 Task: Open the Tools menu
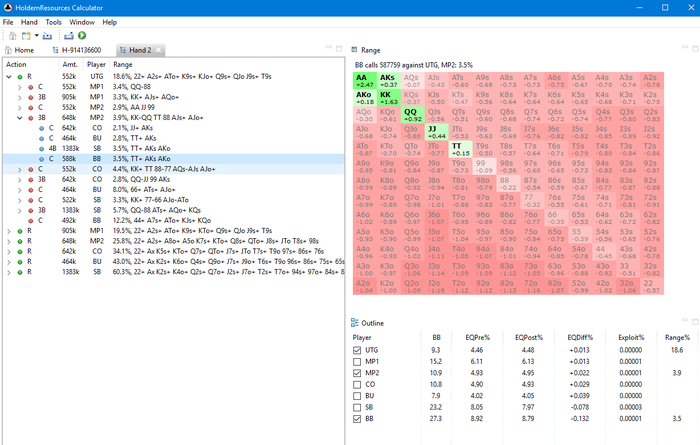tap(53, 22)
